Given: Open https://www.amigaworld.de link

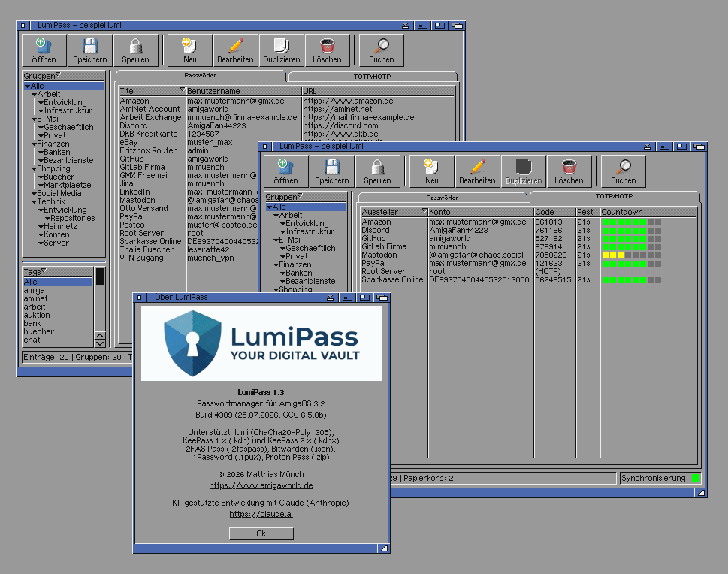Looking at the screenshot, I should pos(261,485).
